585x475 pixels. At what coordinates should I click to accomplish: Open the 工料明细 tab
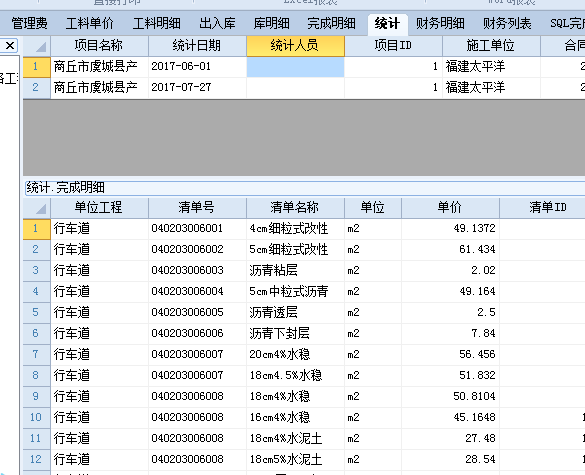157,24
